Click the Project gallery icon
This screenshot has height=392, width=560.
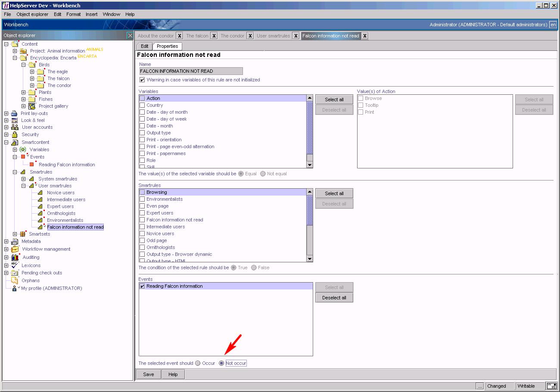pyautogui.click(x=32, y=106)
